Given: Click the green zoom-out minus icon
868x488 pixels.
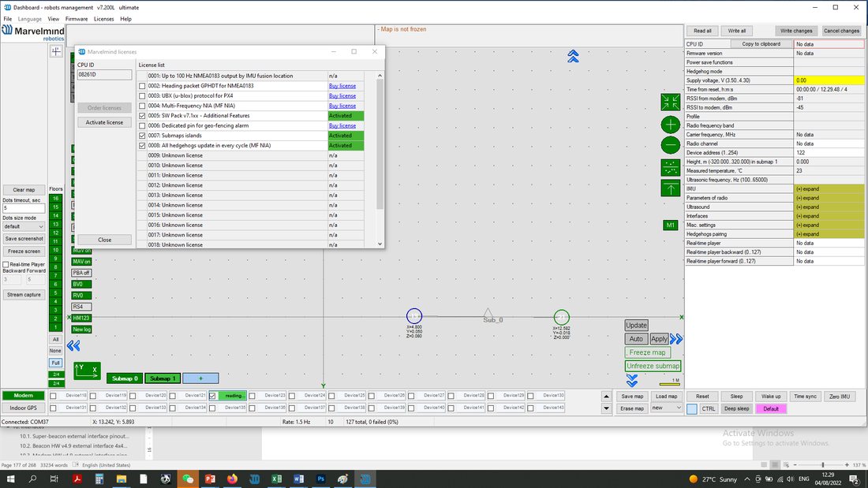Looking at the screenshot, I should (x=671, y=146).
